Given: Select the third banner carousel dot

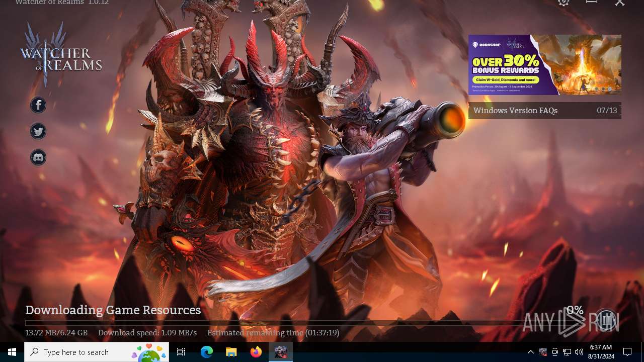Looking at the screenshot, I should coord(610,89).
